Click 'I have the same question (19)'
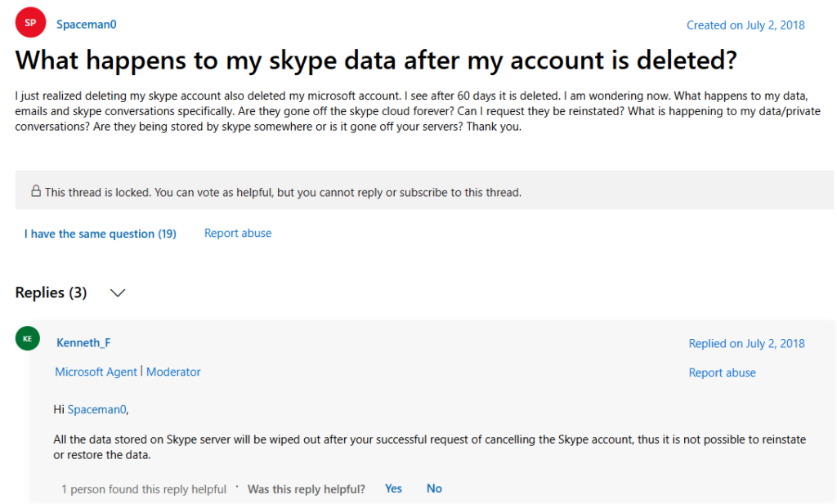 [x=100, y=234]
